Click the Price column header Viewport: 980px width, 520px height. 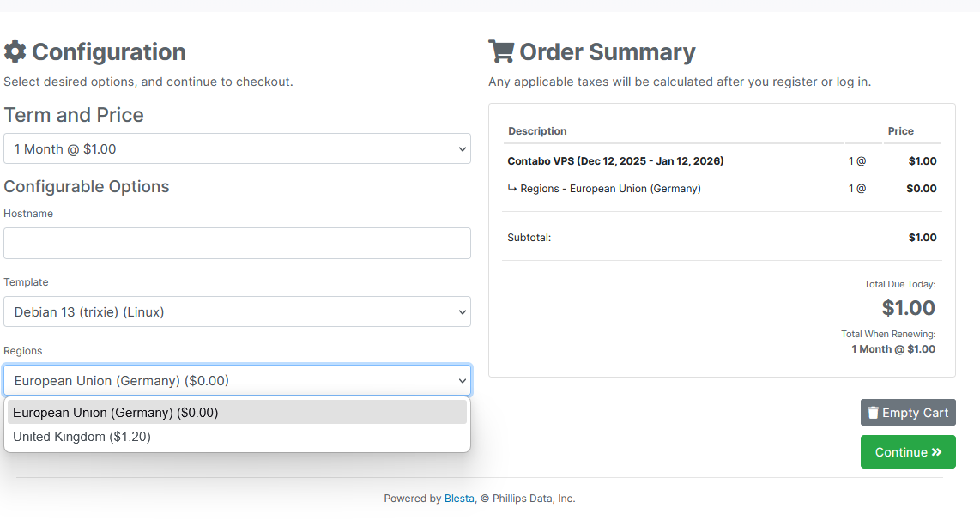[900, 131]
